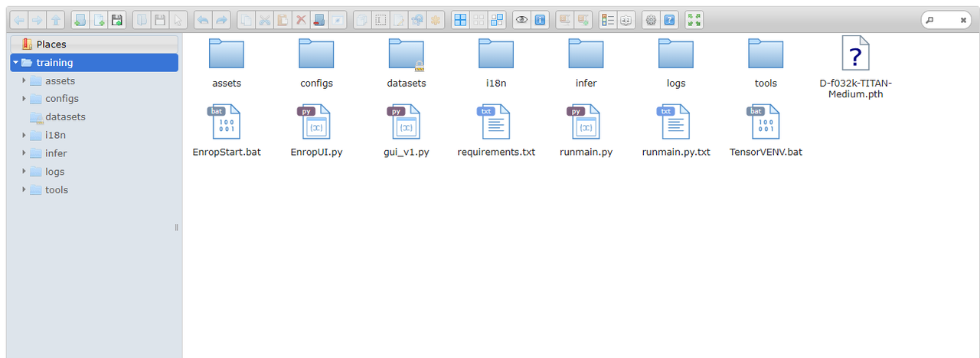
Task: Expand the infer folder in tree
Action: [x=24, y=153]
